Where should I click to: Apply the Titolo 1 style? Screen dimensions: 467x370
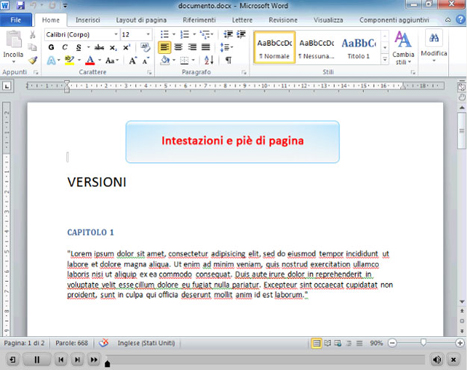click(x=359, y=47)
